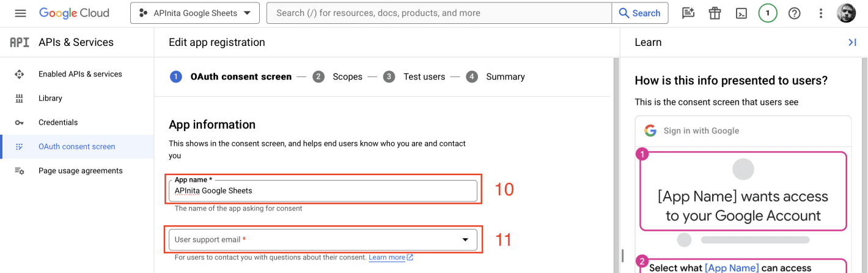Navigate to Credentials page
Viewport: 868px width, 273px height.
click(58, 122)
